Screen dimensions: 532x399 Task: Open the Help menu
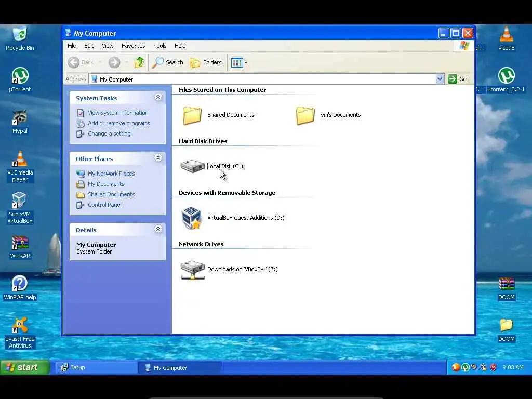[180, 46]
